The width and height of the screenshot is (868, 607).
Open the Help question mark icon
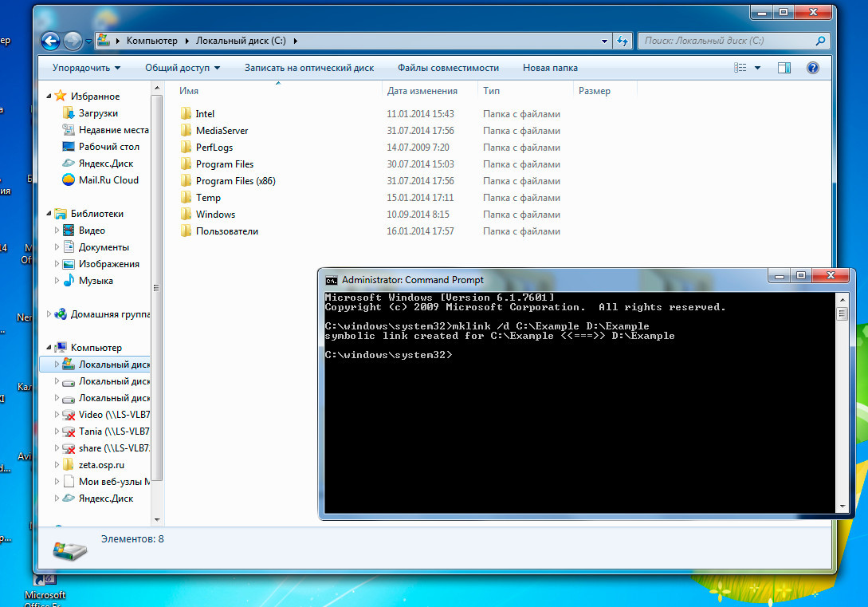pos(813,68)
